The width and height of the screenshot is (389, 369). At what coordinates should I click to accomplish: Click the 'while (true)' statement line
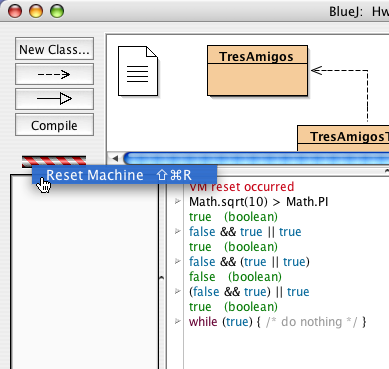pos(278,322)
